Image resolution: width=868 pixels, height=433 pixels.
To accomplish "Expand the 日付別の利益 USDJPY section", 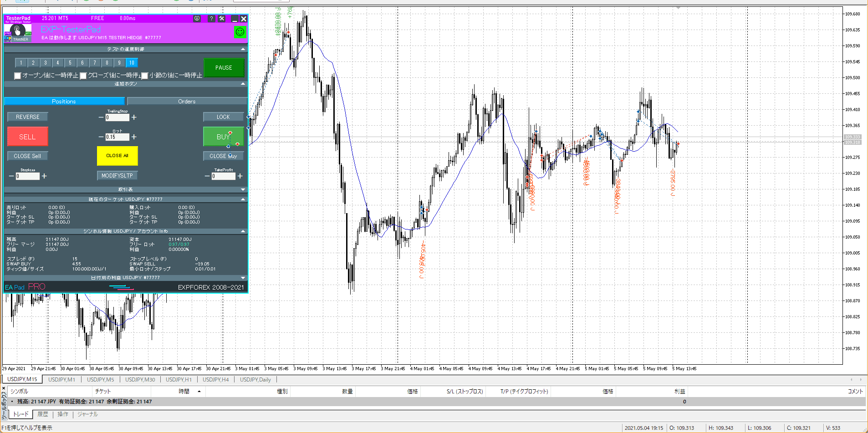I will (x=243, y=278).
